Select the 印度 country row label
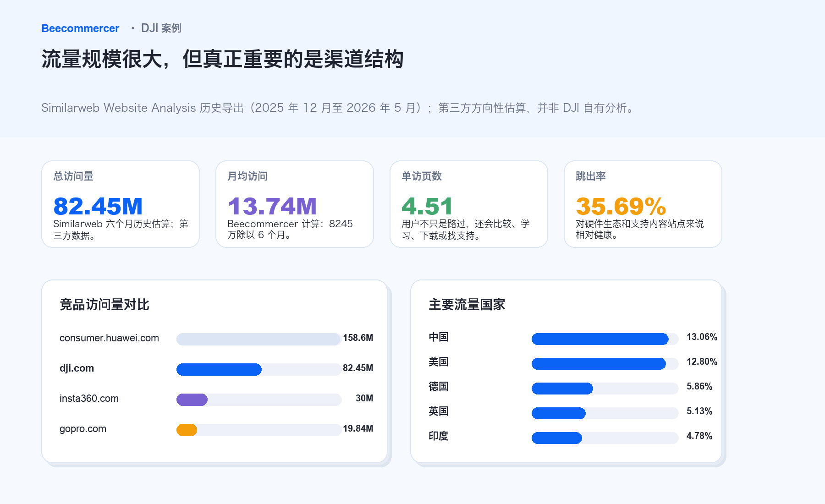This screenshot has height=504, width=825. tap(439, 436)
